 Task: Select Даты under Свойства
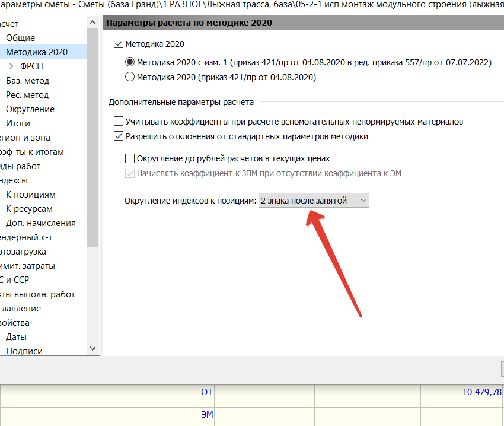coord(16,337)
